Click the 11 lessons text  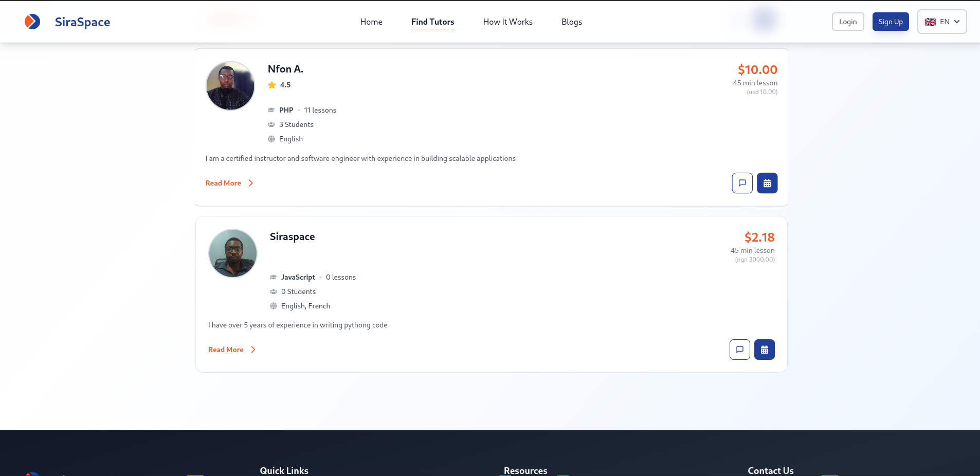pos(320,110)
